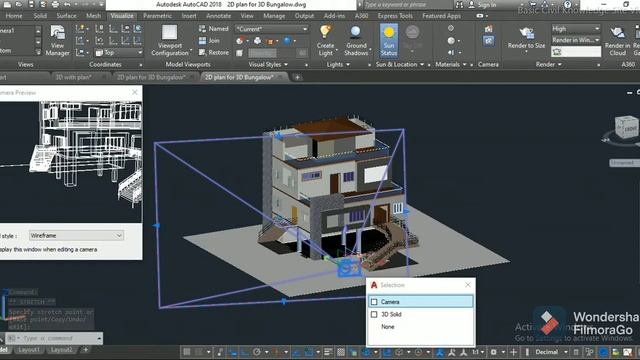Open the *Current* visual style dropdown
The width and height of the screenshot is (640, 360).
[x=271, y=29]
